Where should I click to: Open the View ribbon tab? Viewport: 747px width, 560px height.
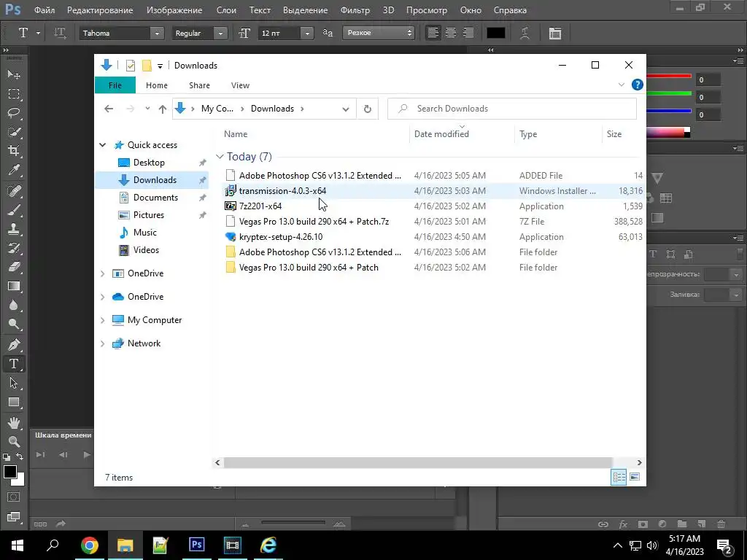tap(240, 85)
